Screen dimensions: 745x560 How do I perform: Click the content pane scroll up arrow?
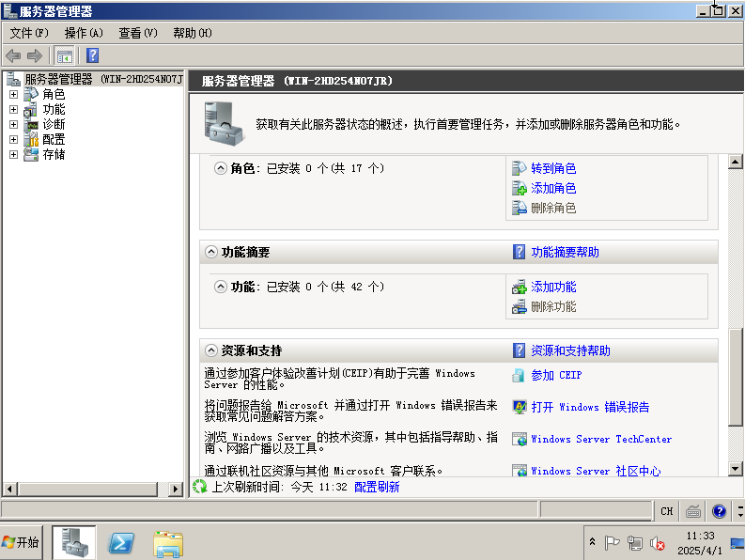(735, 162)
